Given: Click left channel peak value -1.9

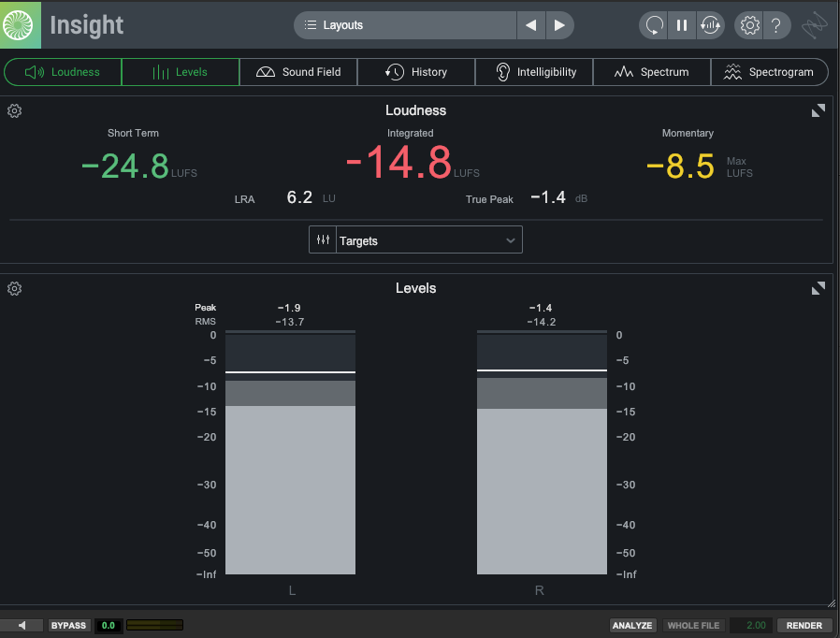Looking at the screenshot, I should [x=289, y=308].
